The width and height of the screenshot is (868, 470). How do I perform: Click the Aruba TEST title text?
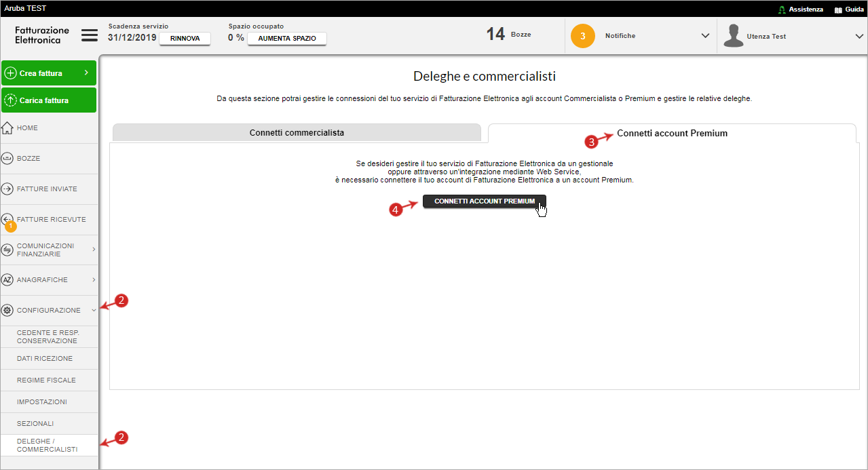point(25,8)
